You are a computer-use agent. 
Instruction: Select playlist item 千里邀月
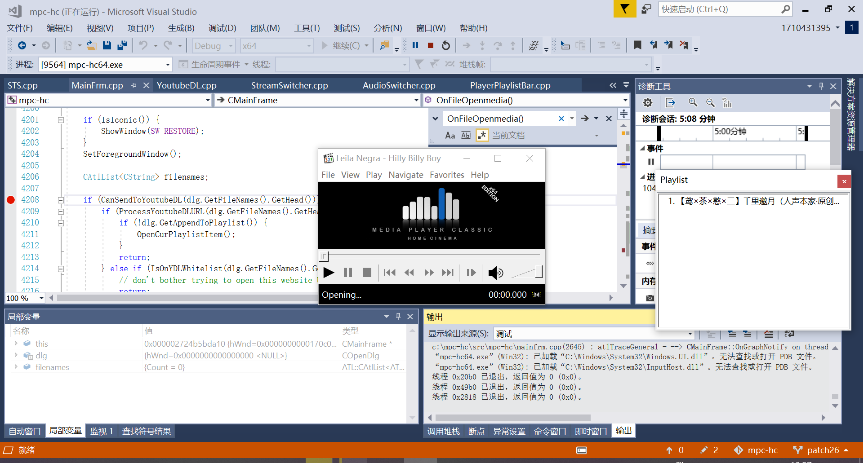(751, 201)
